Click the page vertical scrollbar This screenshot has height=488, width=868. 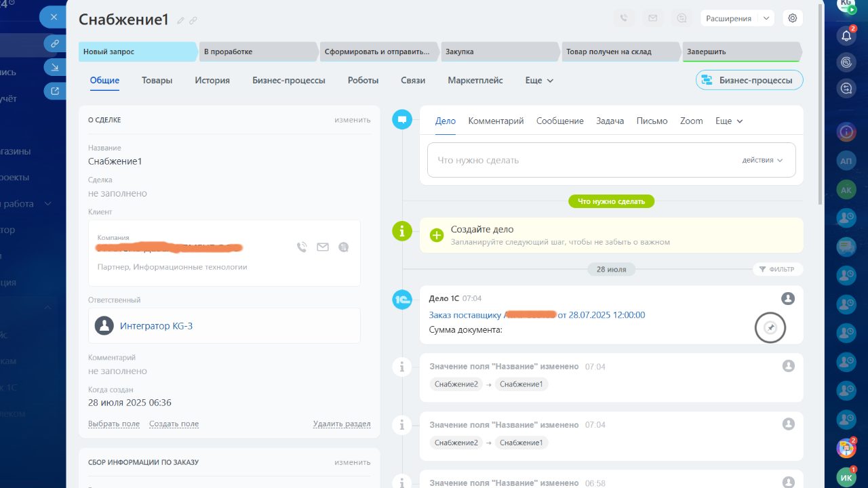821,103
